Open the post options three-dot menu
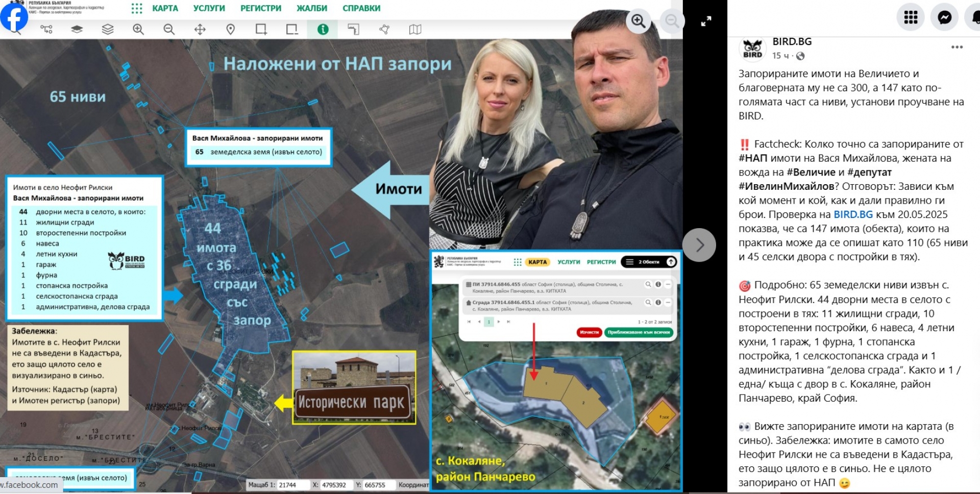980x494 pixels. [957, 47]
